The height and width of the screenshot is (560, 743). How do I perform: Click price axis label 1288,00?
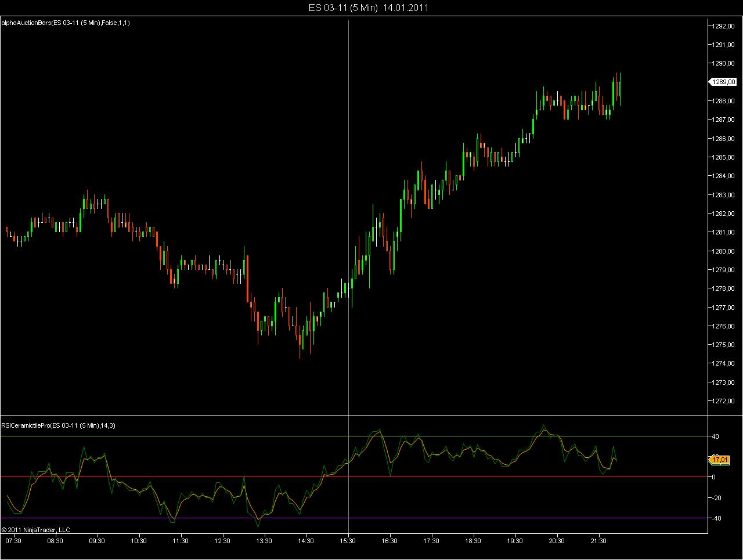click(x=724, y=102)
